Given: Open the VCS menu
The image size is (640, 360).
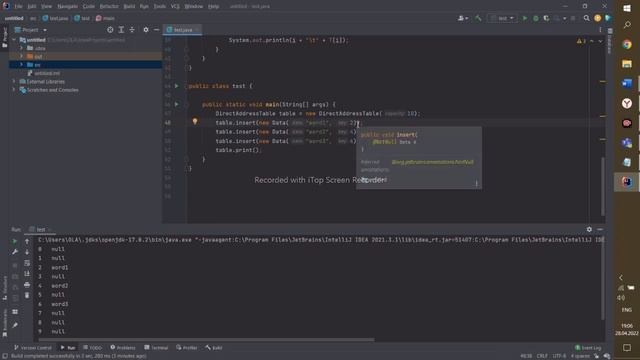Looking at the screenshot, I should click(x=175, y=7).
